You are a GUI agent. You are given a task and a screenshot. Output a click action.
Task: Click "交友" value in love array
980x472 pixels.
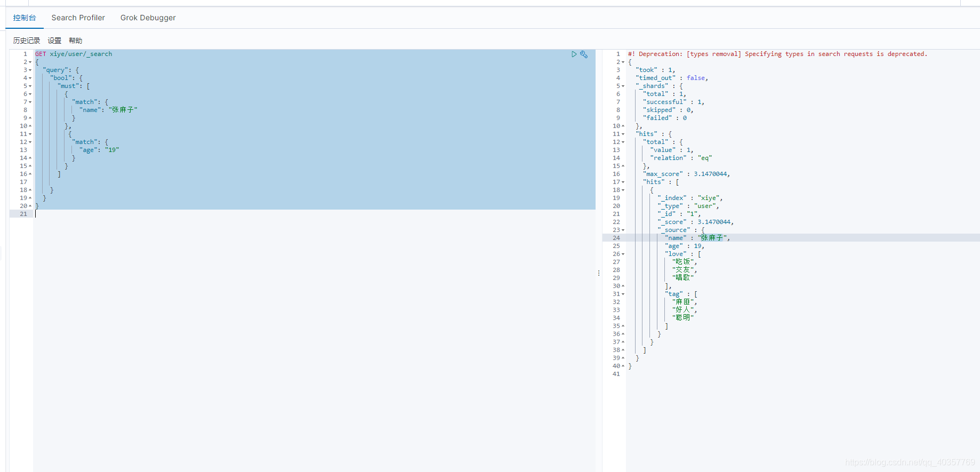coord(684,270)
